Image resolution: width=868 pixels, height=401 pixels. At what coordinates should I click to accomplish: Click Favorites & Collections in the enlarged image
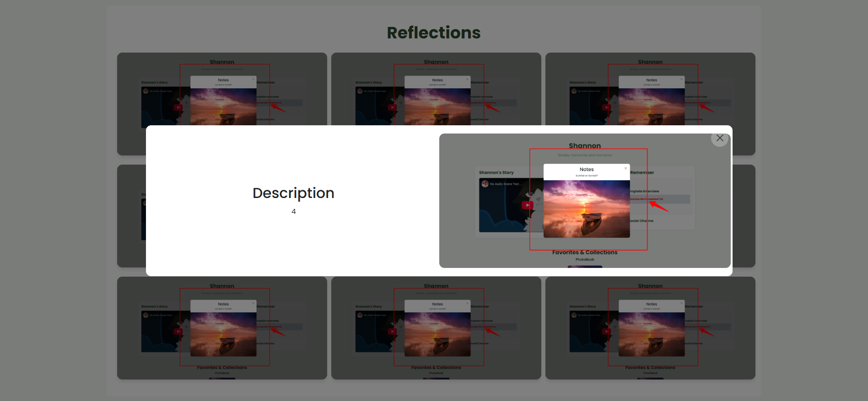pyautogui.click(x=584, y=252)
